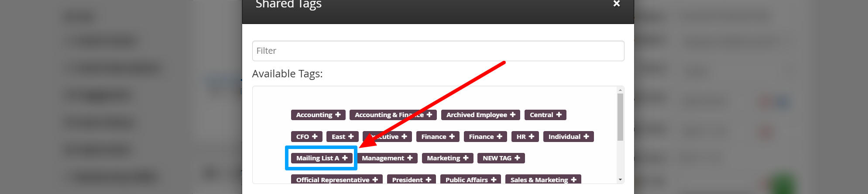Click plus icon on HR tag
The height and width of the screenshot is (194, 868).
[x=532, y=137]
